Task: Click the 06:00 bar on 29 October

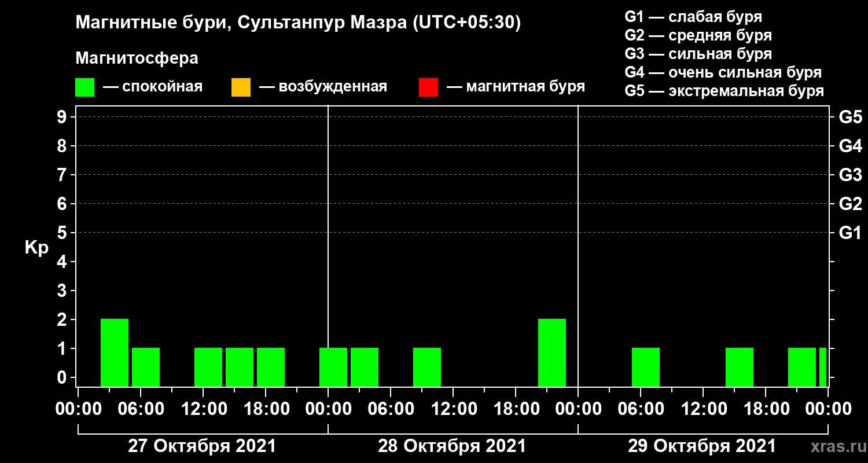Action: tap(646, 367)
